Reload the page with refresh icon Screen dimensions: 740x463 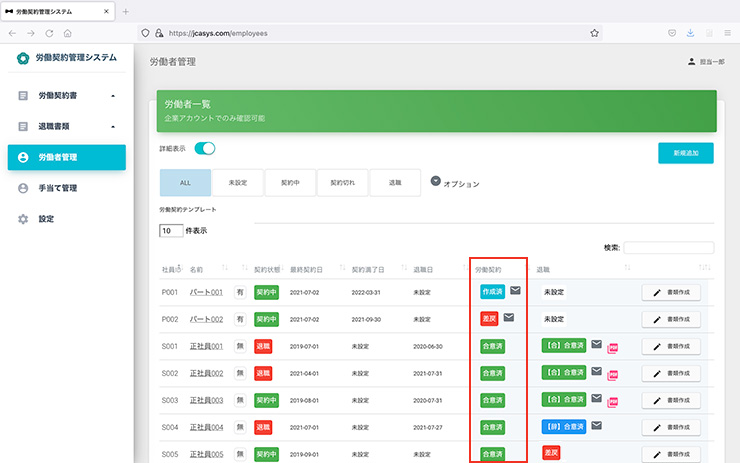coord(49,33)
